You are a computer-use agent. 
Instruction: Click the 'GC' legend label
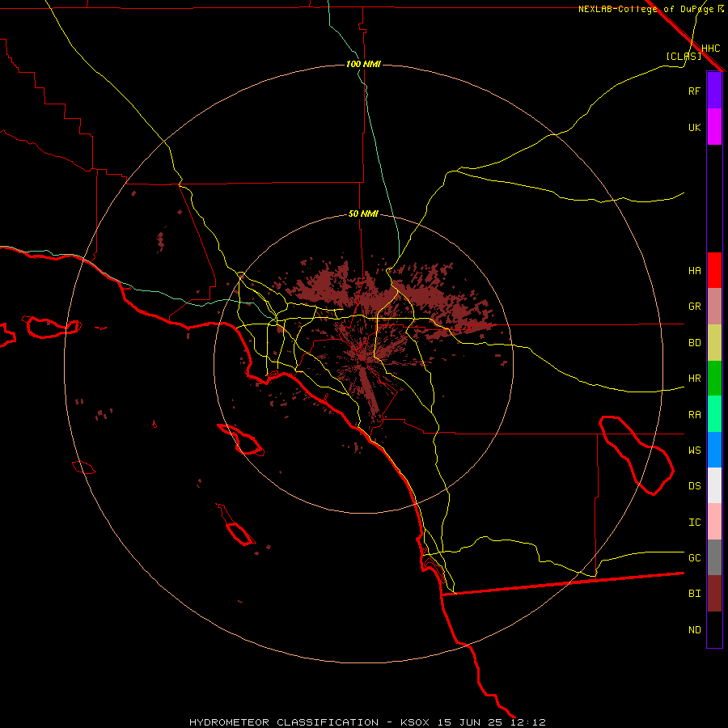coord(694,558)
